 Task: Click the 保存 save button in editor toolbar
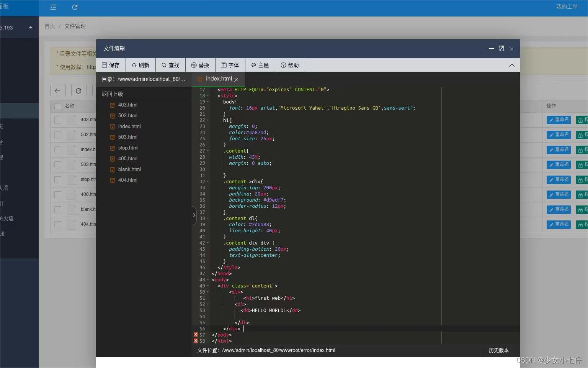[x=111, y=65]
